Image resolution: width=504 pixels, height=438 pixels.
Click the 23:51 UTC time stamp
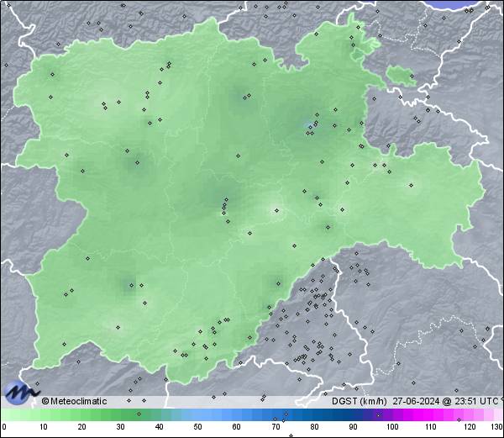[475, 401]
